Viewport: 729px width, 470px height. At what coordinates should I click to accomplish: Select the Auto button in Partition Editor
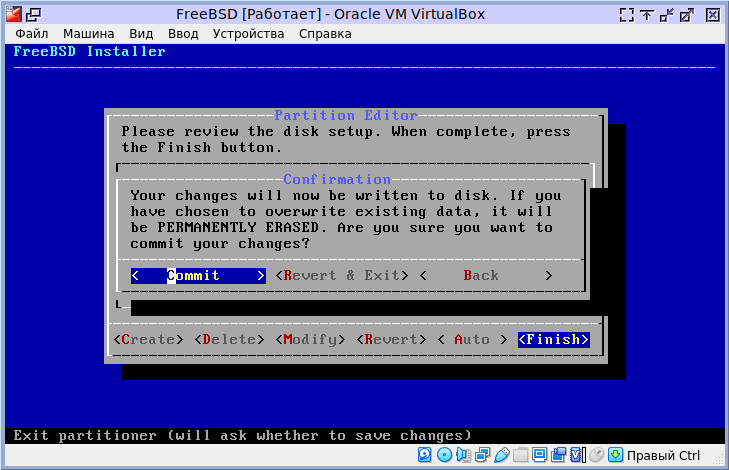coord(472,339)
